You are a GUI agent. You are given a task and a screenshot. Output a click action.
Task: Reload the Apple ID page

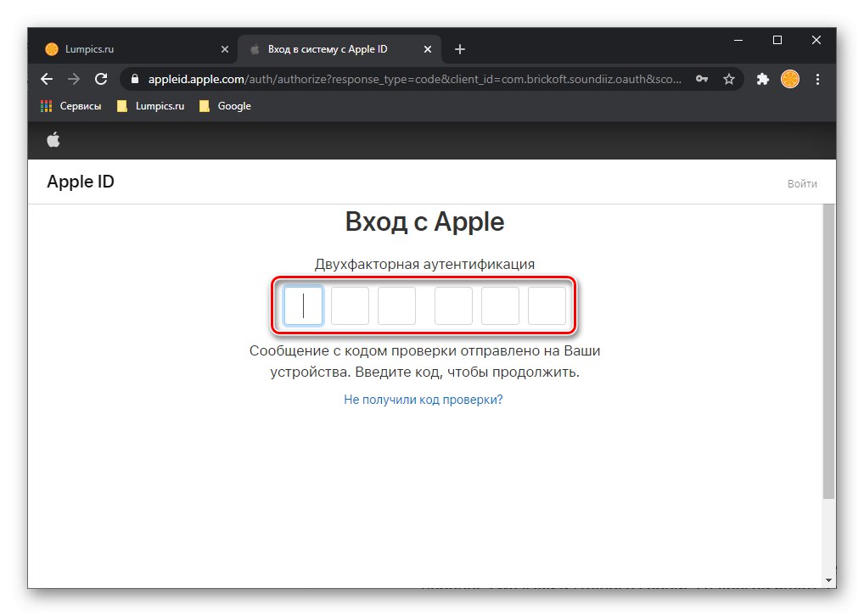pyautogui.click(x=101, y=80)
